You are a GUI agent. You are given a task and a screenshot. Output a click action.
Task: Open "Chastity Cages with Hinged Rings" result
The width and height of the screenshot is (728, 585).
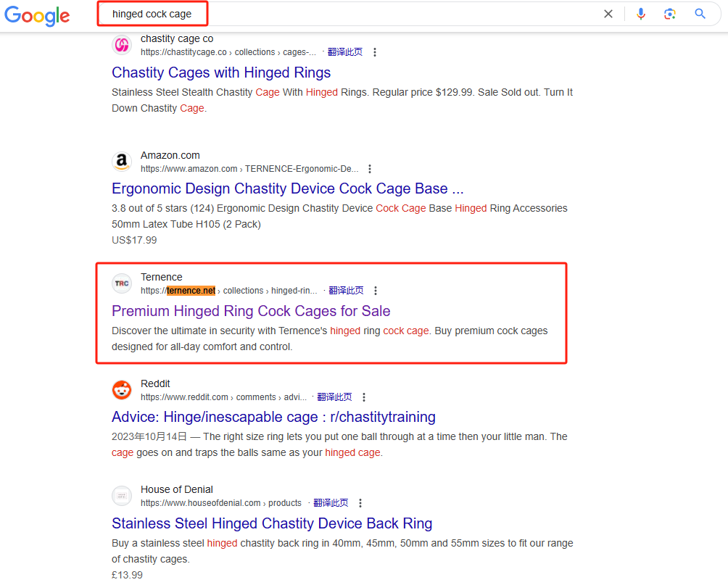(221, 72)
